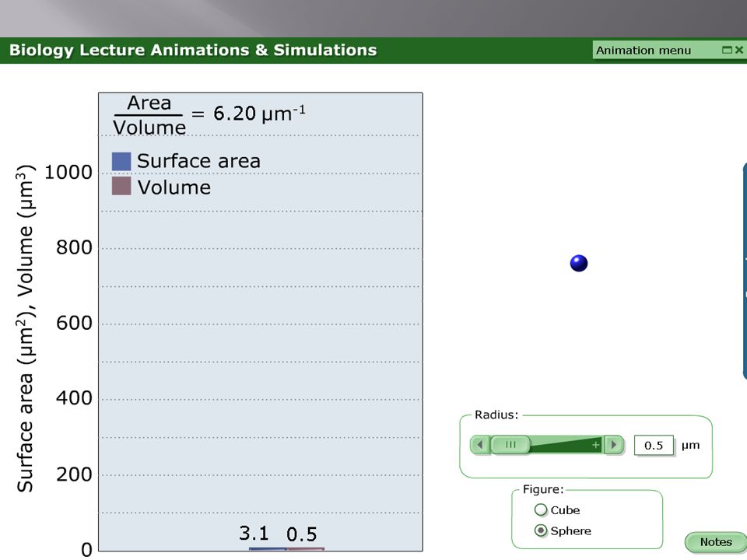Click the 6.20 µm⁻¹ ratio value
Viewport: 747px width, 560px height.
point(259,114)
